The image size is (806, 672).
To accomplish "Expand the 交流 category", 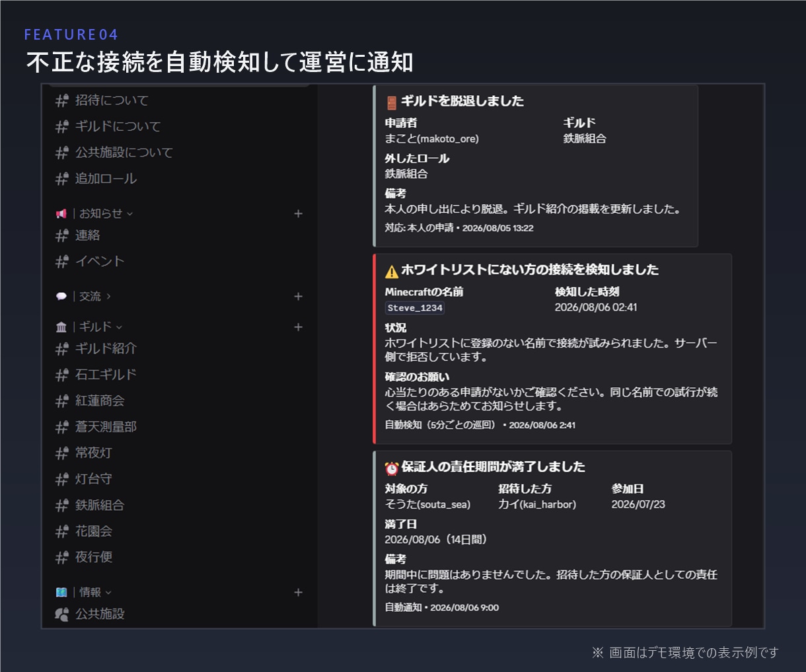I will (94, 297).
